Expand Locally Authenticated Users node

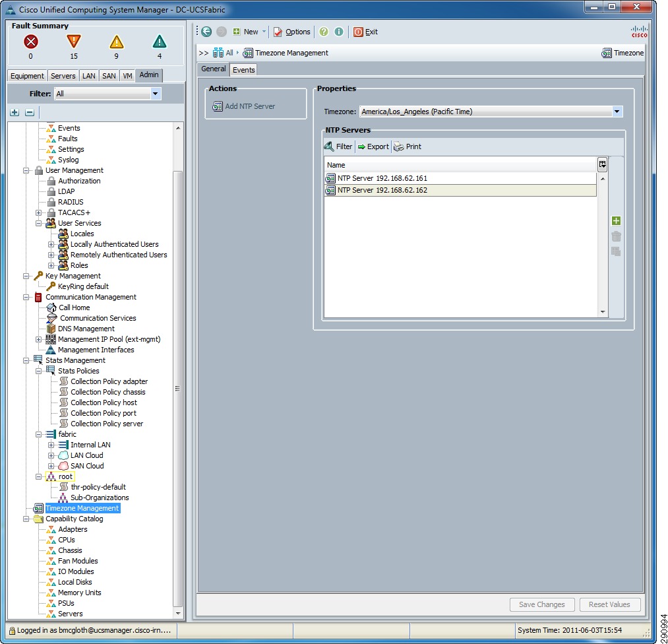[x=51, y=245]
